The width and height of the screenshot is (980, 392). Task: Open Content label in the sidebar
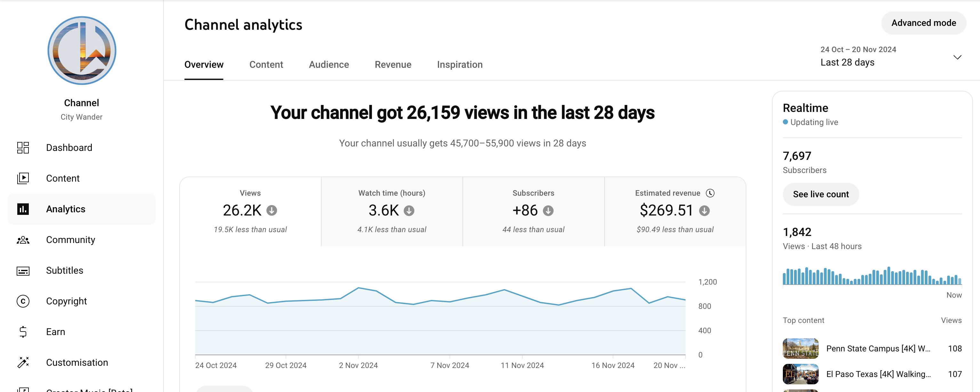pos(63,178)
